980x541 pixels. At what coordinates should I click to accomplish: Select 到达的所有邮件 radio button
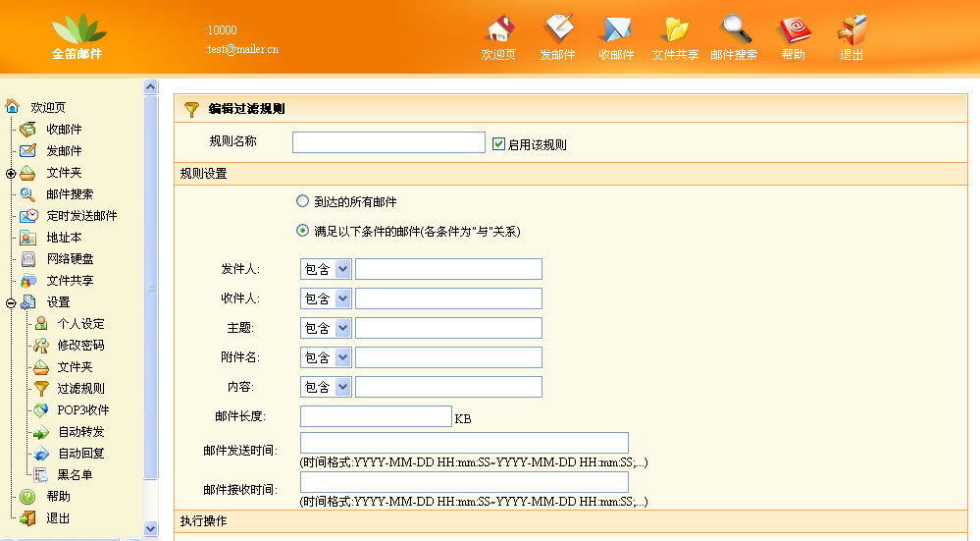tap(302, 201)
